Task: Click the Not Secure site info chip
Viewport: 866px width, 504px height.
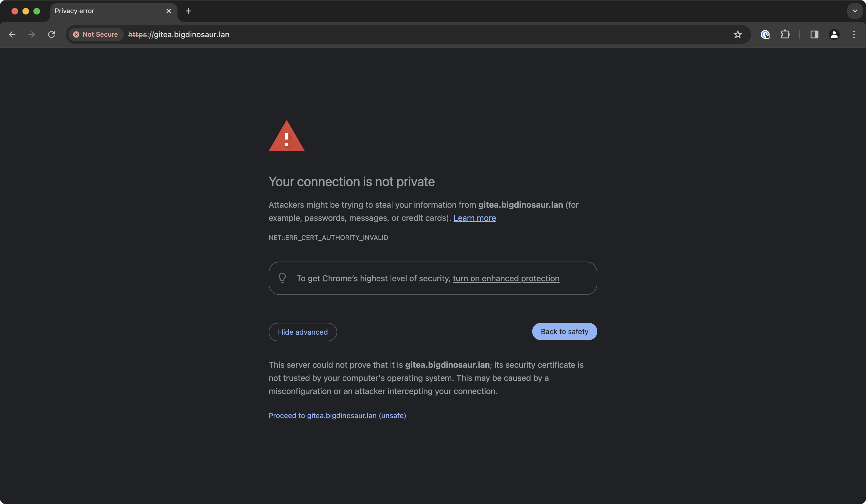Action: pos(96,34)
